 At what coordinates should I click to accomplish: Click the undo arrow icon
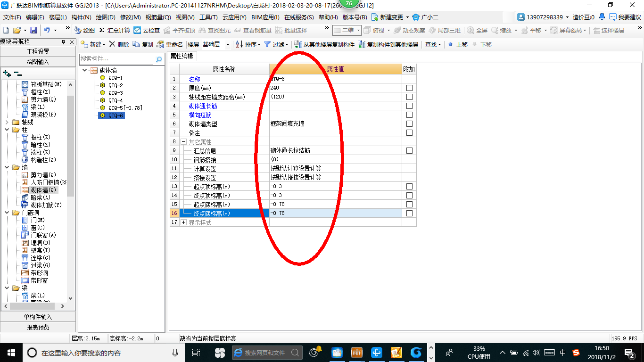click(x=47, y=30)
